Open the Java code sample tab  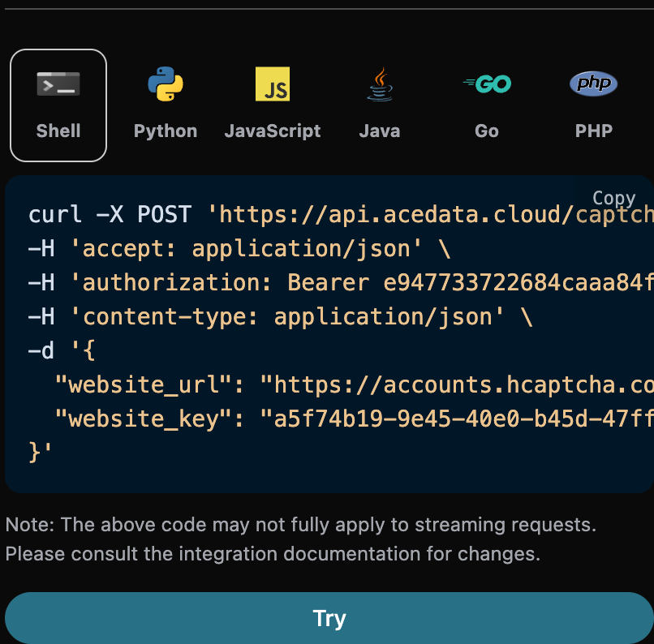point(379,131)
